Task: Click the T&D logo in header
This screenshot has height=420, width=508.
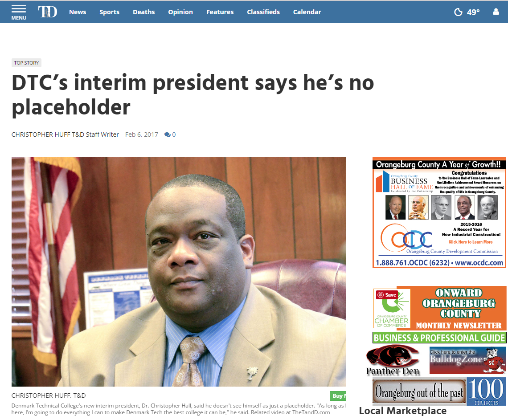Action: 48,12
